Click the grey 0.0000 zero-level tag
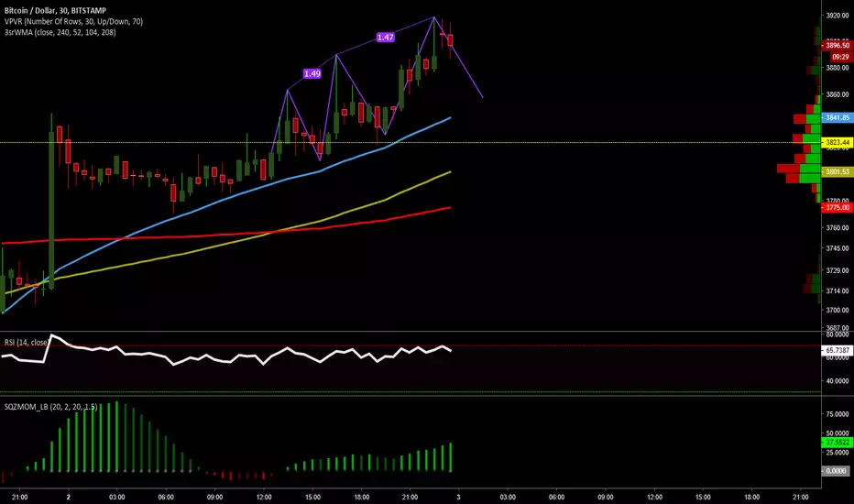Screen dimensions: 854x504 pos(838,470)
